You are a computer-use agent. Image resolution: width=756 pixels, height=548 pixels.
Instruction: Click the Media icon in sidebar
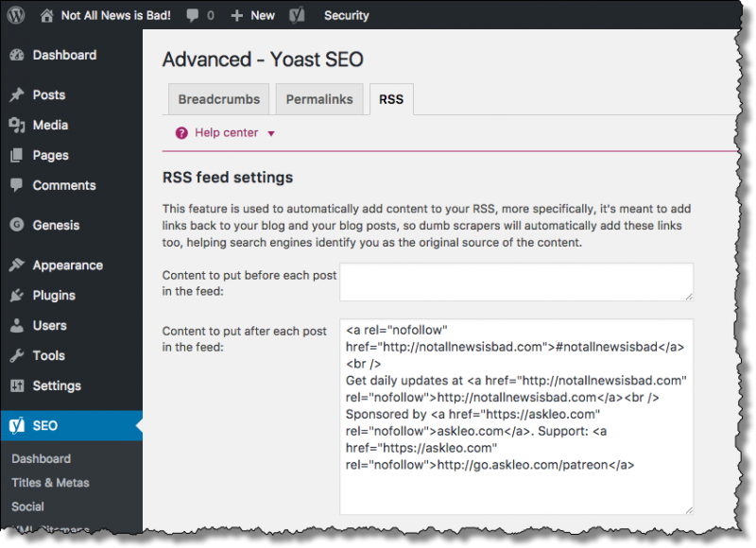17,126
